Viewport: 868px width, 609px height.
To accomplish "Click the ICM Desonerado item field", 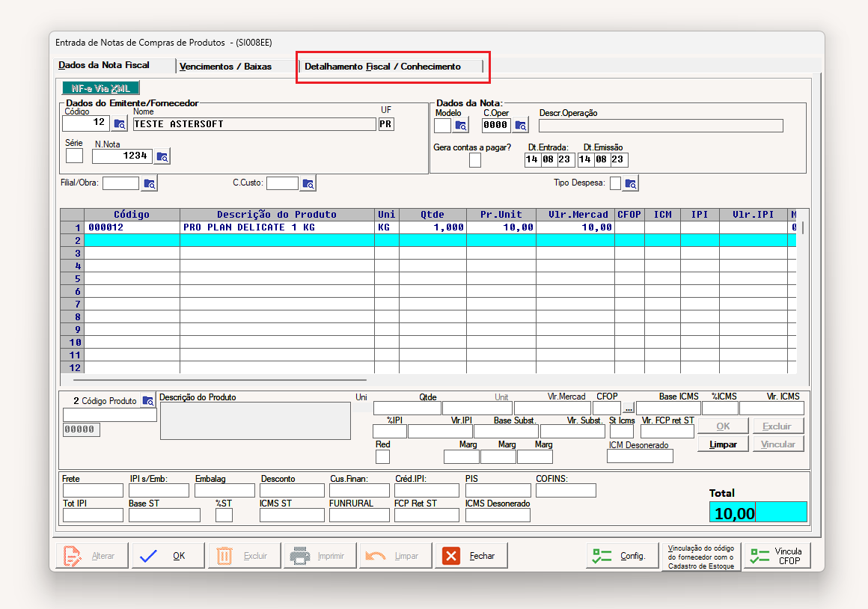I will 640,456.
